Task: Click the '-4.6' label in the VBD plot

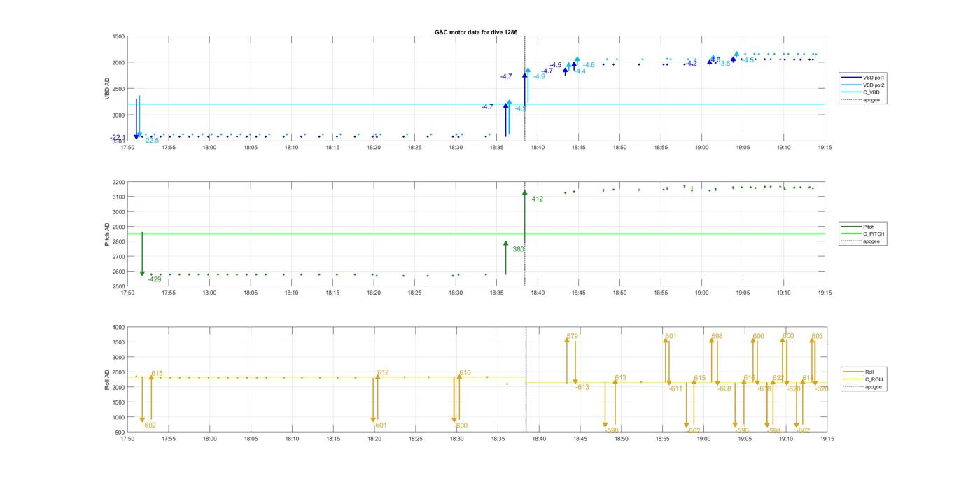Action: pos(589,65)
